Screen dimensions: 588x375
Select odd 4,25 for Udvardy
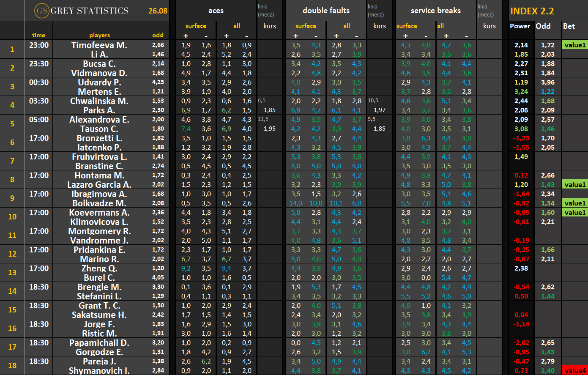tap(158, 82)
